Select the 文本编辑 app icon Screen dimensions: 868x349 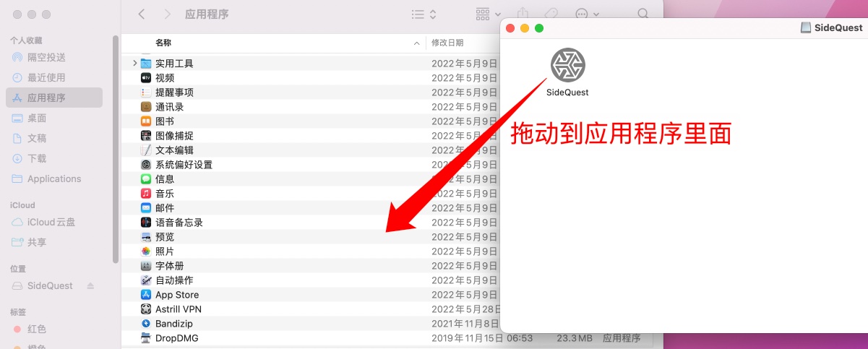pos(145,150)
